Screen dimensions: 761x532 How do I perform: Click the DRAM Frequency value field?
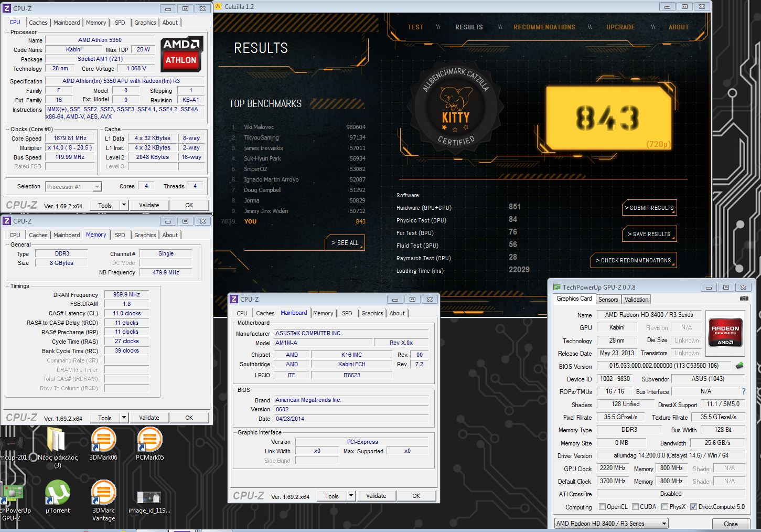(126, 295)
